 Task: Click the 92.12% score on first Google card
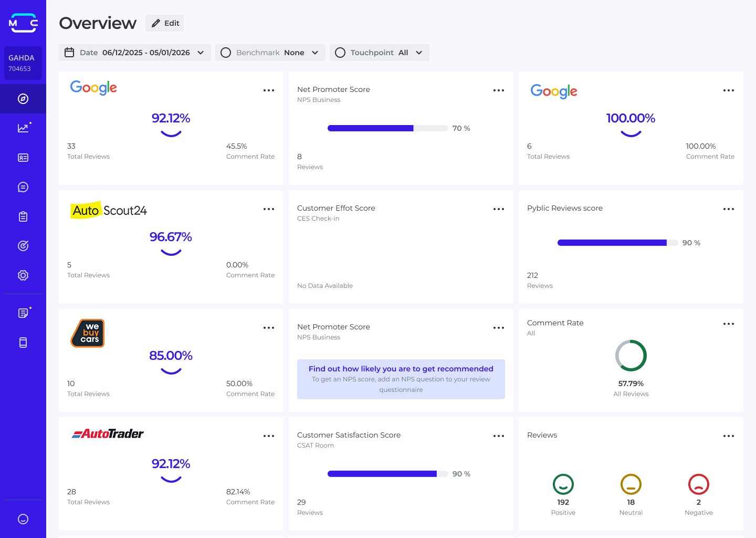(171, 118)
